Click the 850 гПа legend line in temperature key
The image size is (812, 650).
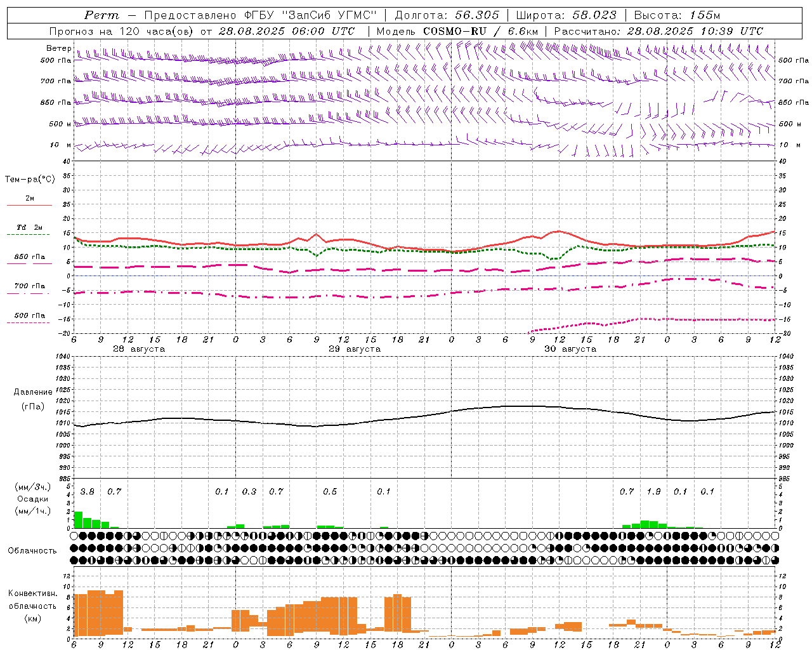point(28,264)
